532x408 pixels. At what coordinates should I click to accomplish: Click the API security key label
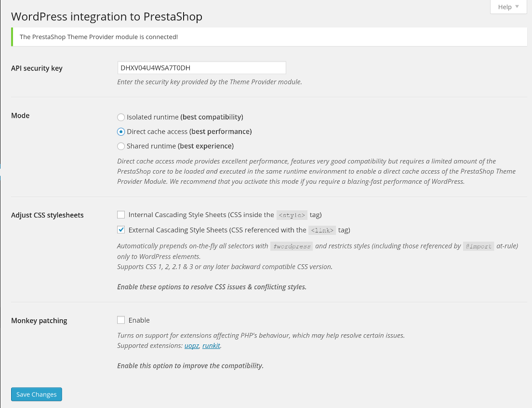tap(37, 68)
